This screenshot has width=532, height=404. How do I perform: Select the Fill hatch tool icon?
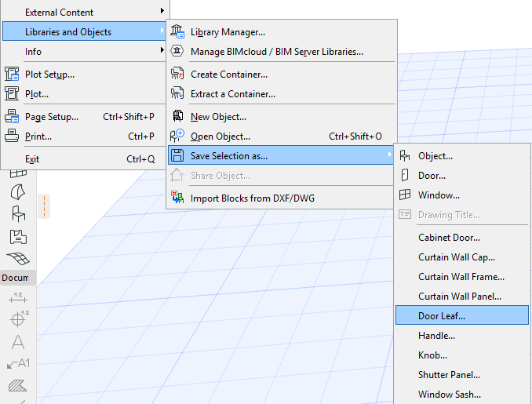pos(17,386)
